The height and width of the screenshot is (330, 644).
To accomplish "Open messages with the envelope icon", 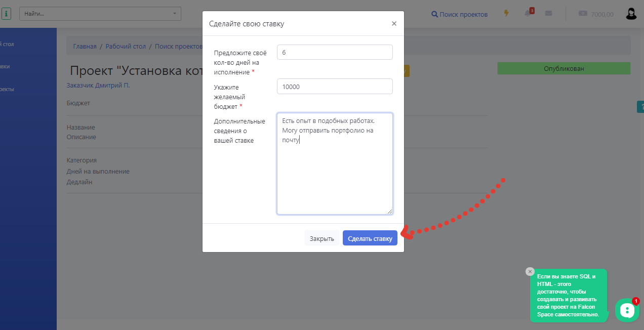I will click(x=548, y=13).
